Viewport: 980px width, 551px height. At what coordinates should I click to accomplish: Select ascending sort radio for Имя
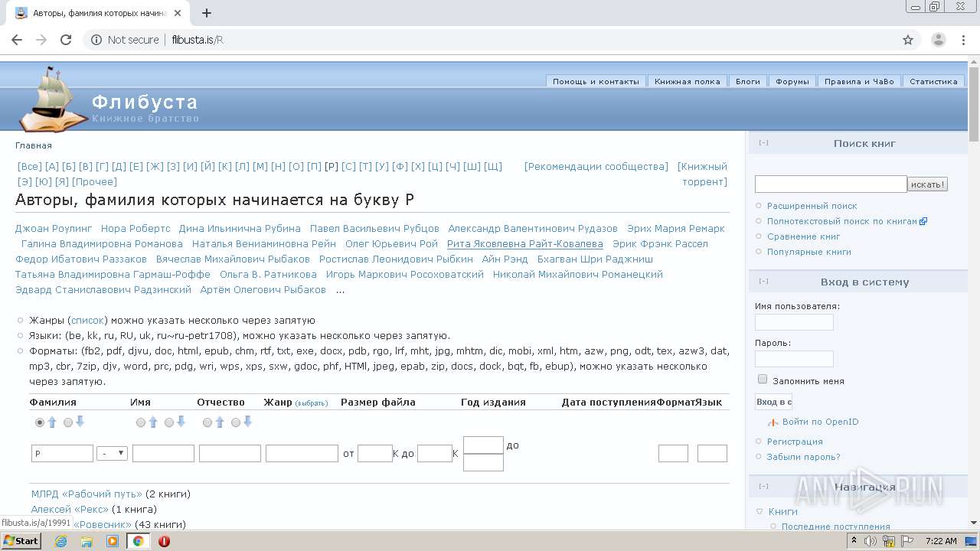(141, 422)
